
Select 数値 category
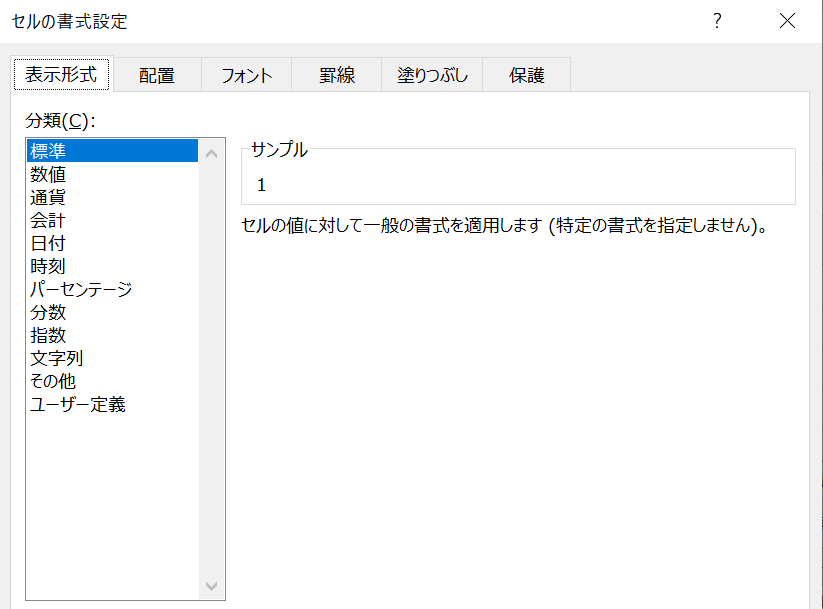point(112,174)
